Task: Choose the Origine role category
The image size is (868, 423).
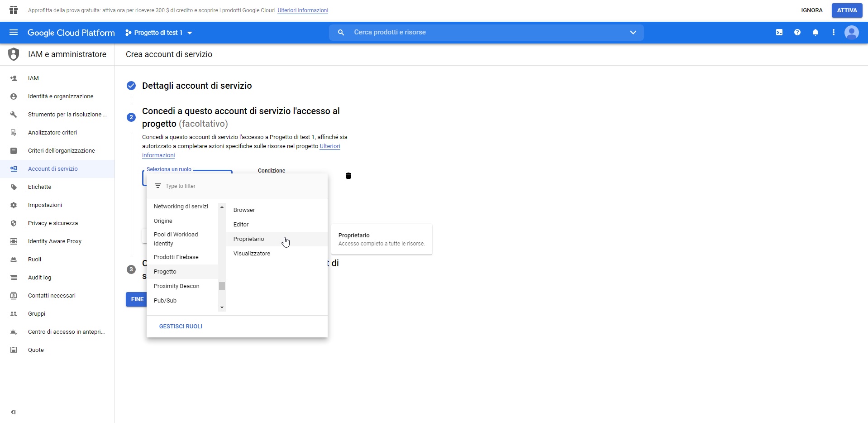Action: pos(182,221)
